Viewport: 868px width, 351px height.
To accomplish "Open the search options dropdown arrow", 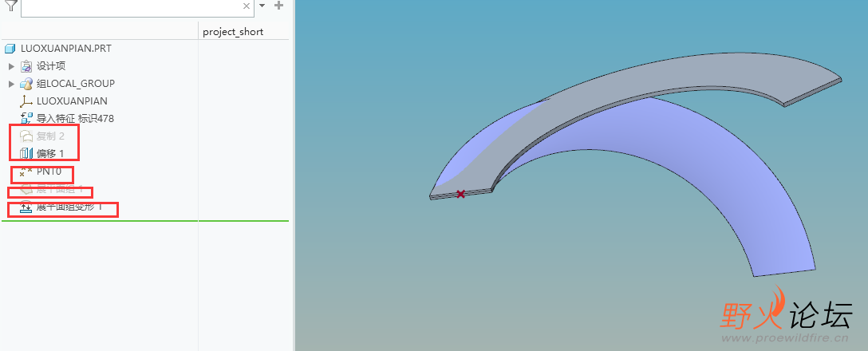I will point(262,6).
